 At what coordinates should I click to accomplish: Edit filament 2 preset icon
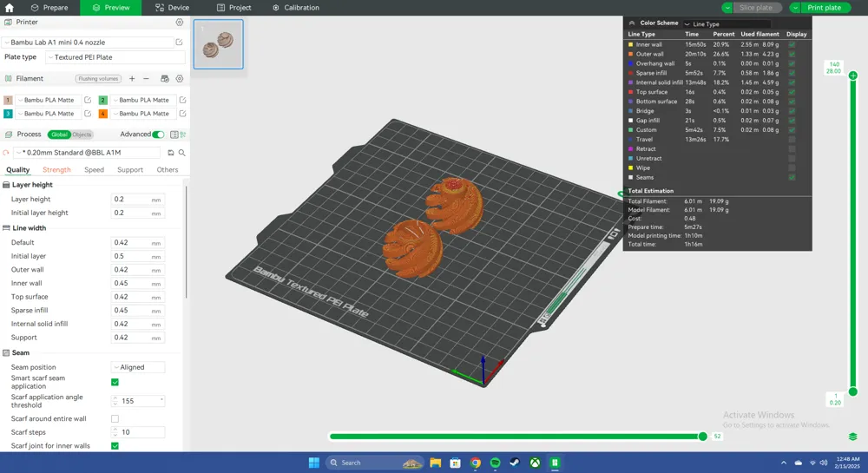tap(182, 100)
